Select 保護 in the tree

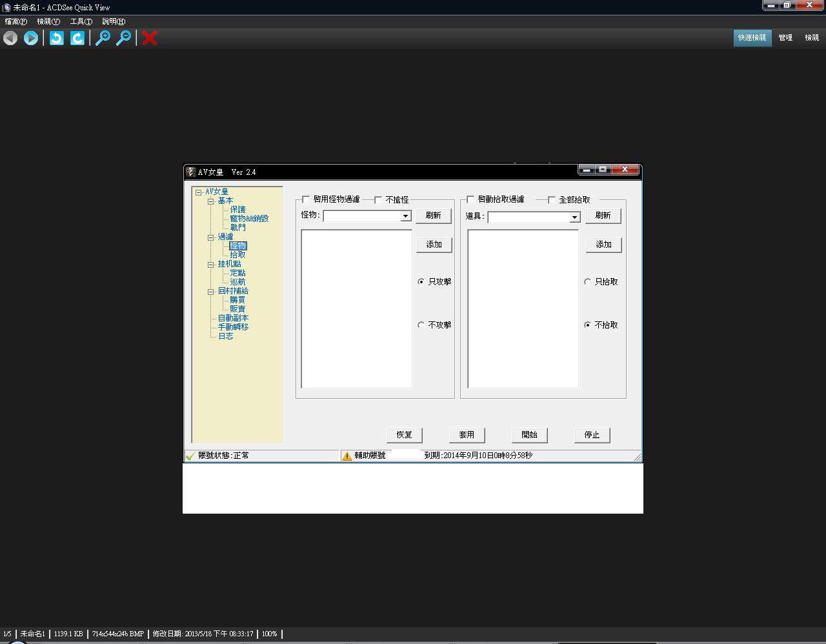[x=237, y=210]
